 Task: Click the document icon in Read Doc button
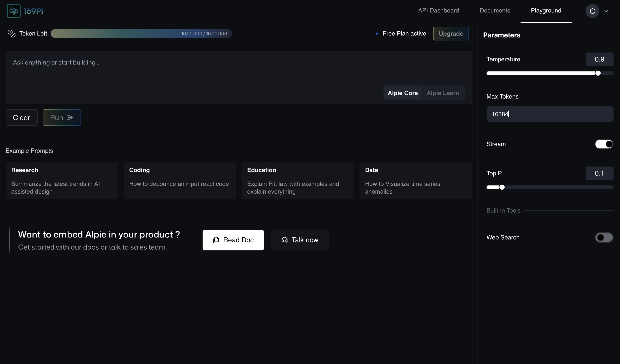pyautogui.click(x=216, y=240)
